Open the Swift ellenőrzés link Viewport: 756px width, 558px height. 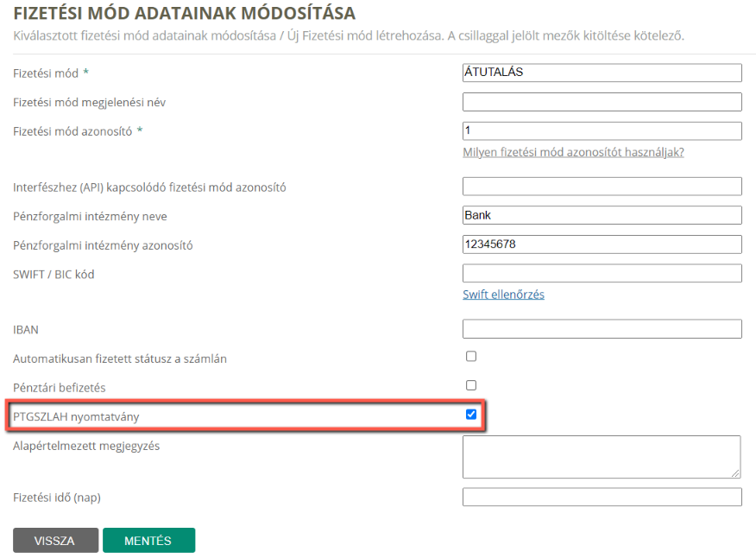click(503, 295)
